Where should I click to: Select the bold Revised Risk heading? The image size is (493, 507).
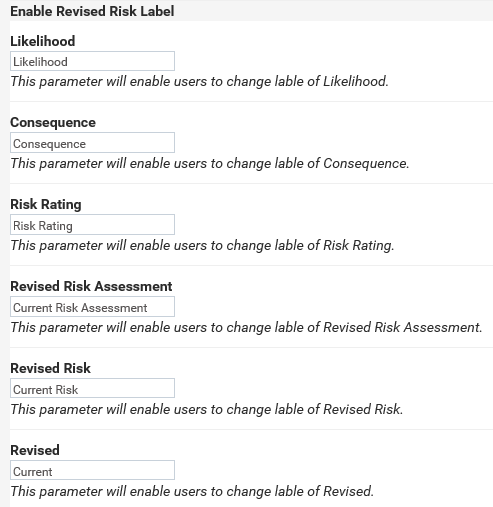50,368
